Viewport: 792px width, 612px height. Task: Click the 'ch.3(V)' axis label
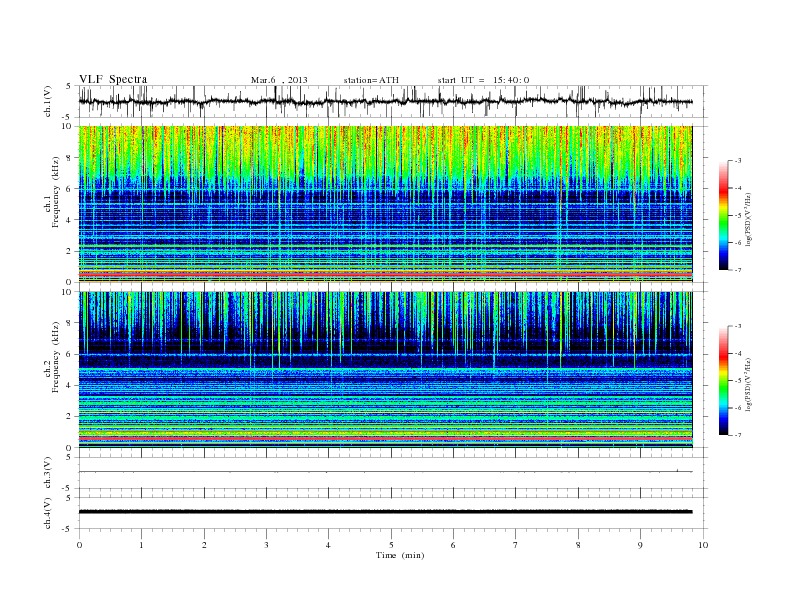pos(48,473)
